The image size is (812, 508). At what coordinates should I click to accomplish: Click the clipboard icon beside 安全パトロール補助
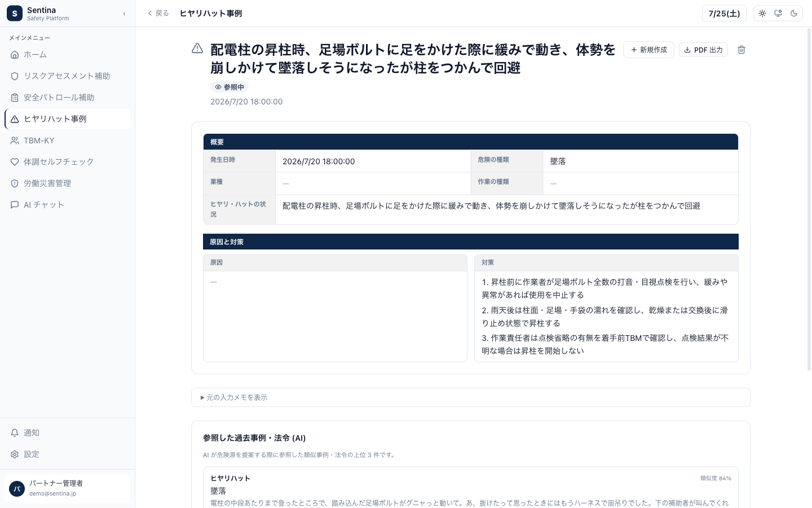pyautogui.click(x=15, y=98)
